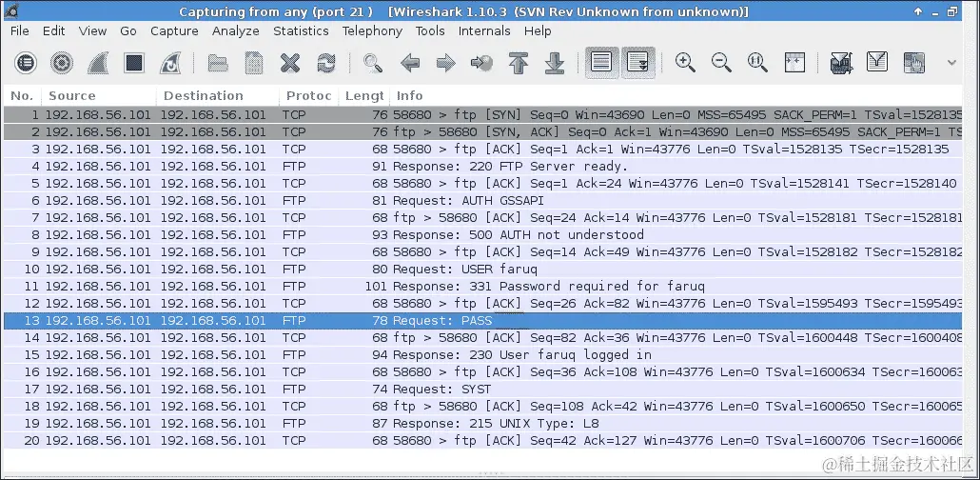Screen dimensions: 980x480
Task: Select packet 10 'Request: USER faruq'
Action: (482, 270)
